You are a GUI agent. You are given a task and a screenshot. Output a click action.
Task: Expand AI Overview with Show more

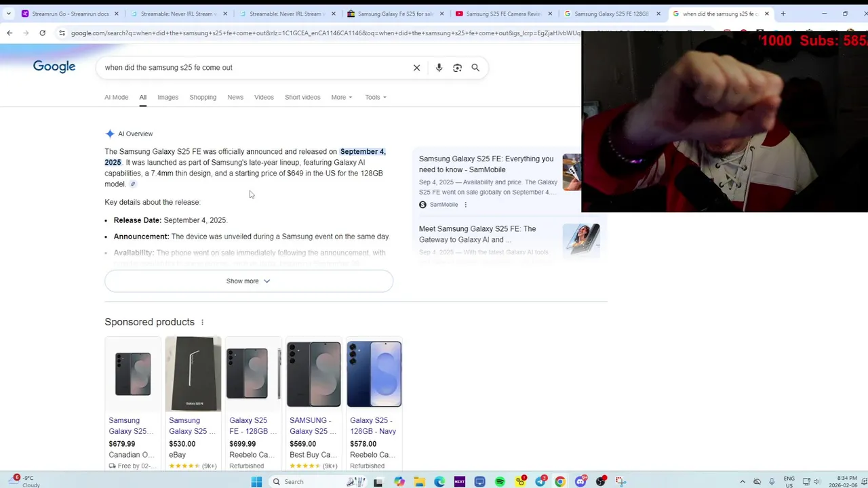[x=249, y=281]
